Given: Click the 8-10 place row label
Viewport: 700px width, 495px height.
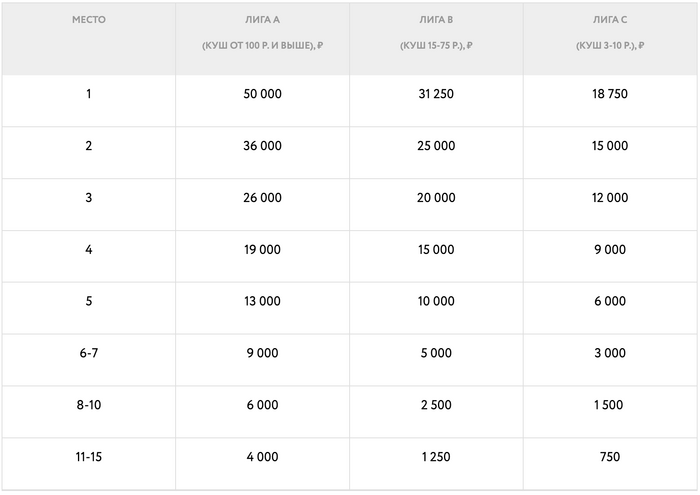Looking at the screenshot, I should click(x=89, y=405).
